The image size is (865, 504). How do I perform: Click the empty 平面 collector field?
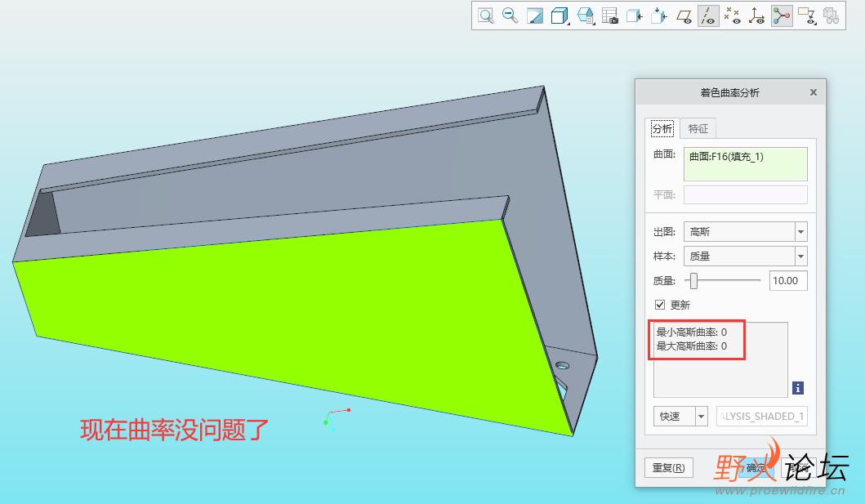tap(745, 194)
